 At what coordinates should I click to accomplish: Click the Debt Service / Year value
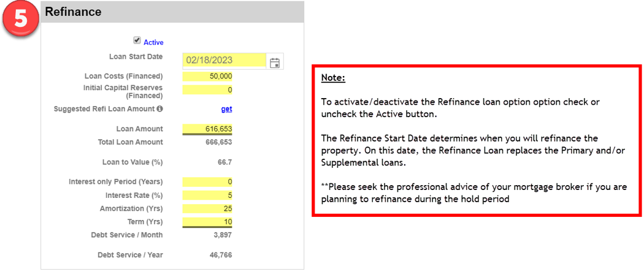(x=220, y=255)
